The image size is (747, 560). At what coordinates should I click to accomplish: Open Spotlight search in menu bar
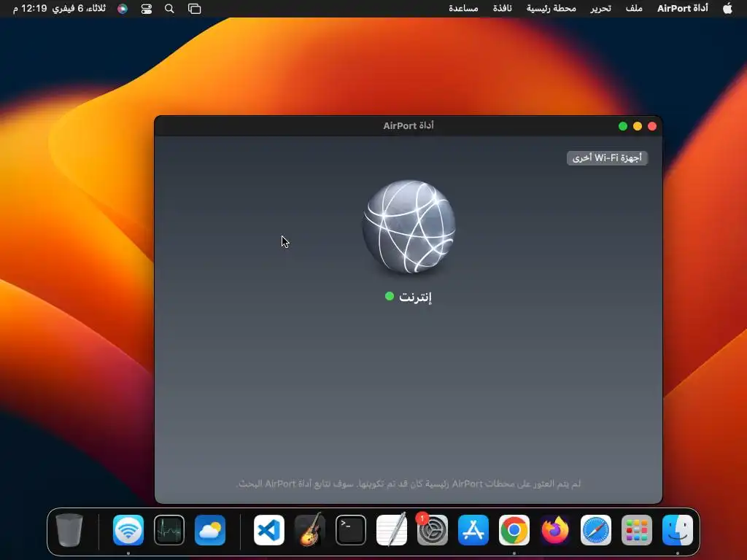(x=169, y=9)
